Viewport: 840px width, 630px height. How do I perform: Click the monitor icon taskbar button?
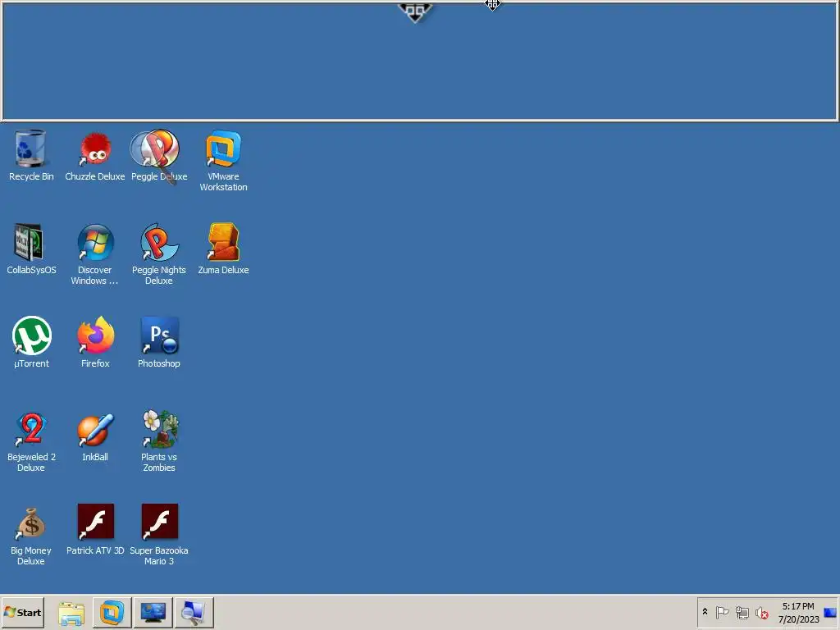click(x=153, y=613)
